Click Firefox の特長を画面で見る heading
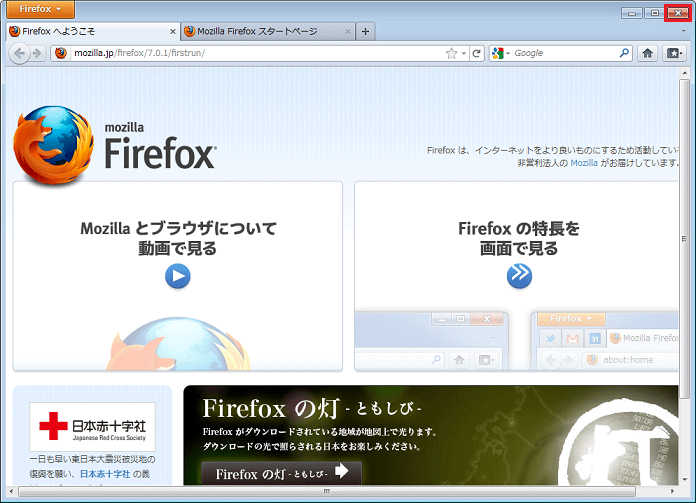The height and width of the screenshot is (503, 696). [x=519, y=238]
